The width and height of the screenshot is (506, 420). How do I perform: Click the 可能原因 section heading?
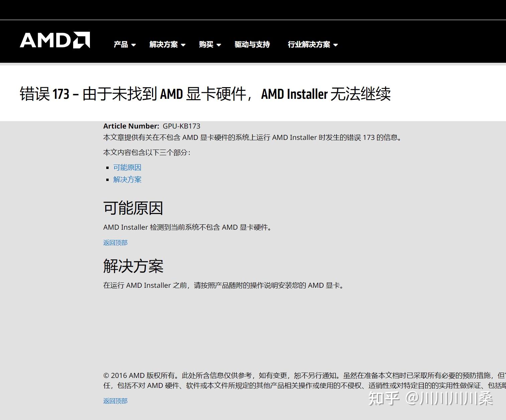[133, 208]
